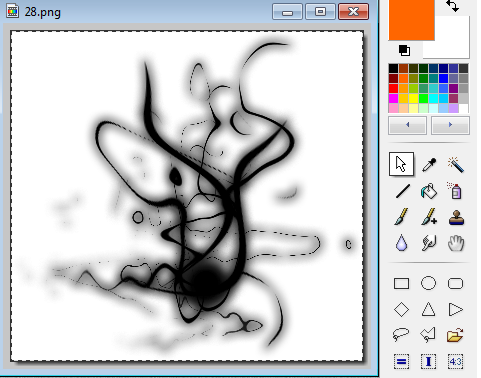The image size is (481, 378).
Task: Pick the lasso selection tool
Action: [x=401, y=334]
